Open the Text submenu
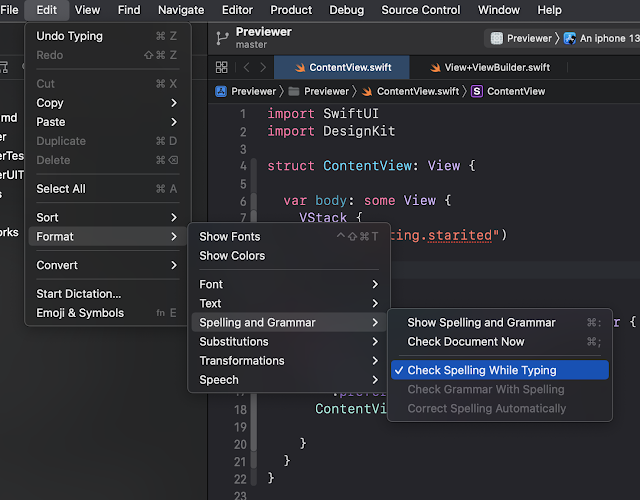Viewport: 640px width, 500px height. [289, 304]
